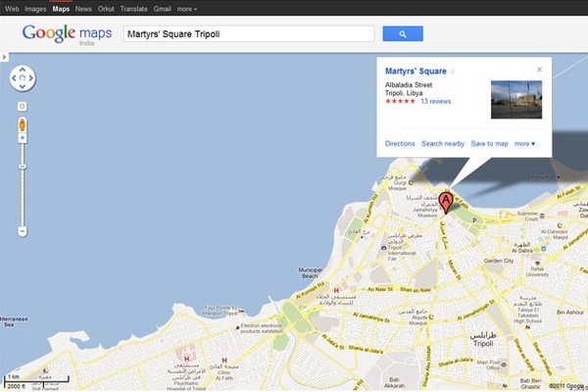588x392 pixels.
Task: Click the zoom slider handle
Action: pyautogui.click(x=22, y=167)
